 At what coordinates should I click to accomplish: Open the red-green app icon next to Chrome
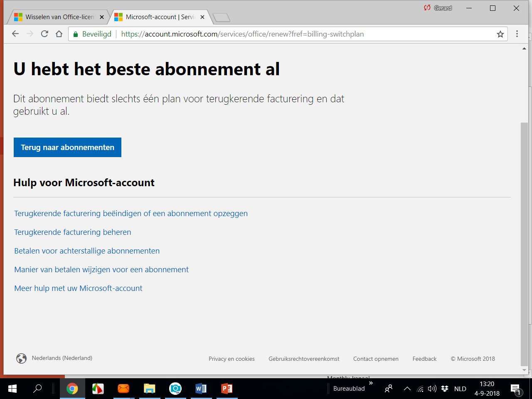[x=98, y=389]
